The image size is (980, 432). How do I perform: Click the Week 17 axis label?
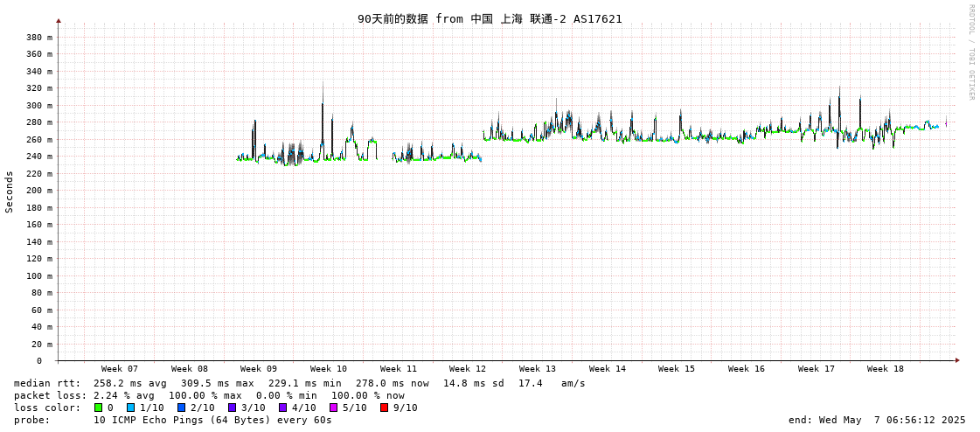coord(817,369)
